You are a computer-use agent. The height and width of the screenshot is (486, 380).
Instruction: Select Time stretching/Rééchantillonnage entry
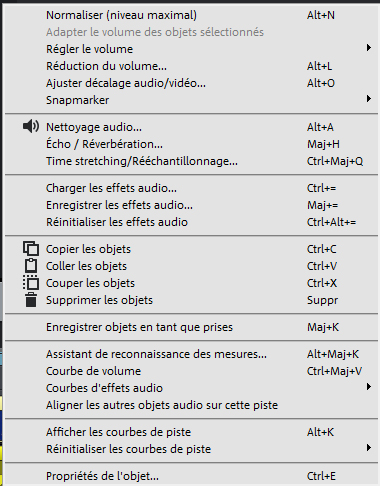coord(192,161)
